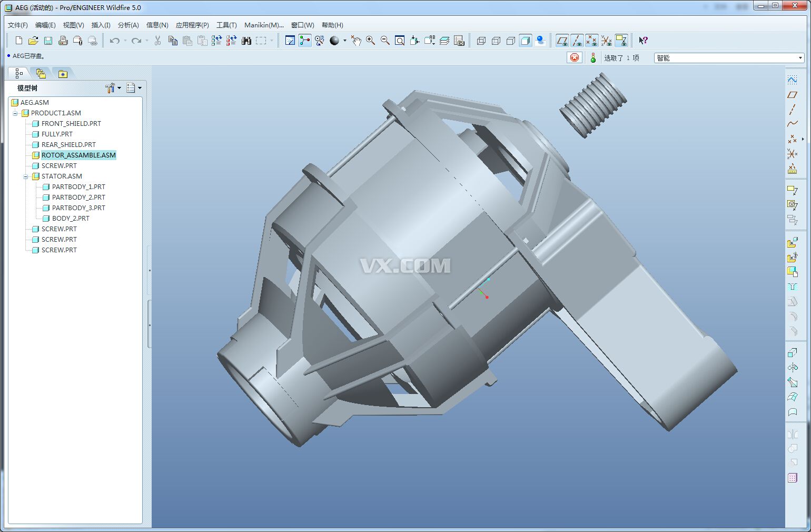This screenshot has width=811, height=532.
Task: Click the Zoom In magnifier icon
Action: 370,41
